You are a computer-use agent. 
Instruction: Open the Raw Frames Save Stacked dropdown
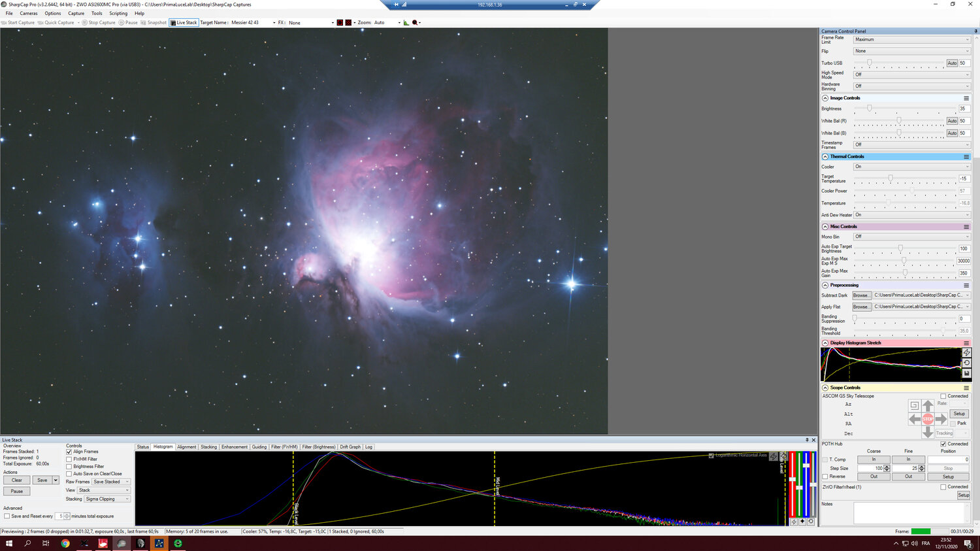tap(110, 482)
